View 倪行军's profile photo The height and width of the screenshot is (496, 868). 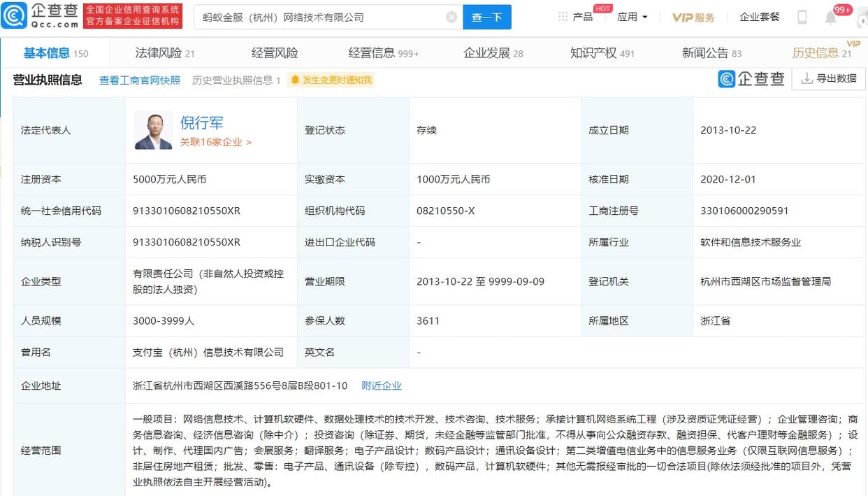pyautogui.click(x=152, y=130)
